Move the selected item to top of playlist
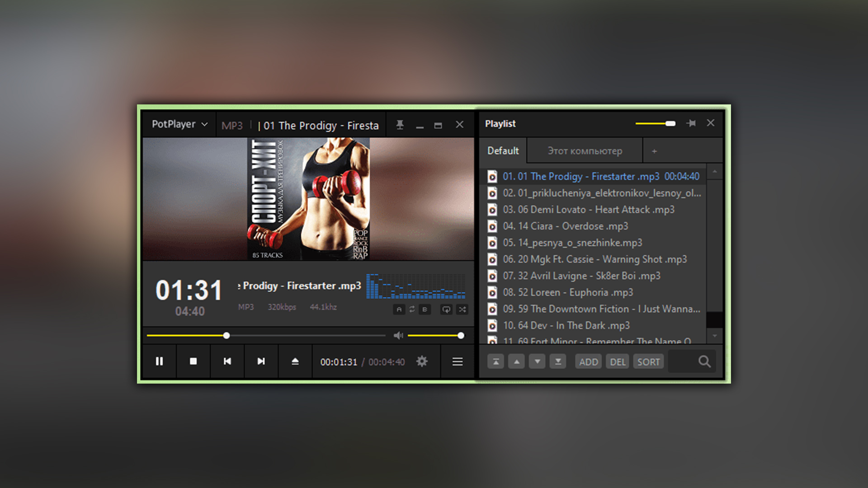This screenshot has width=868, height=488. tap(495, 361)
